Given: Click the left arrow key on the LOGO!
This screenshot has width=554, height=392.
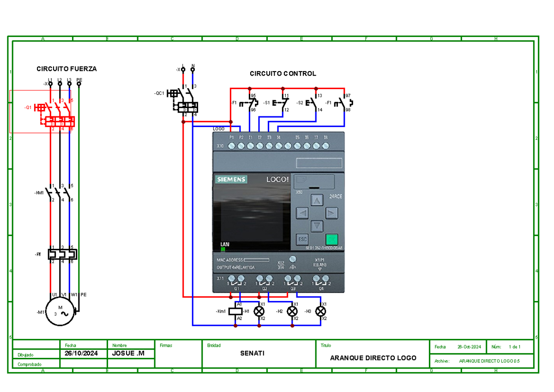Looking at the screenshot, I should (x=302, y=213).
